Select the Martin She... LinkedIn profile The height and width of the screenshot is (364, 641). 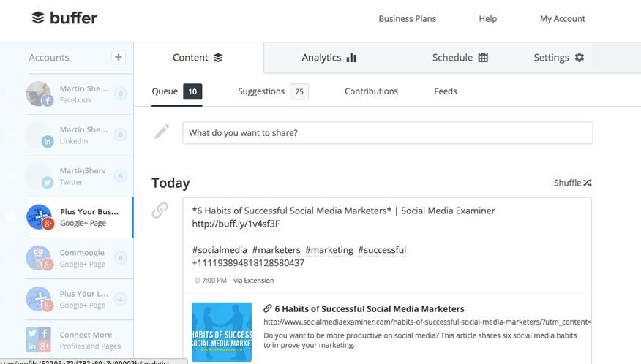tap(79, 135)
